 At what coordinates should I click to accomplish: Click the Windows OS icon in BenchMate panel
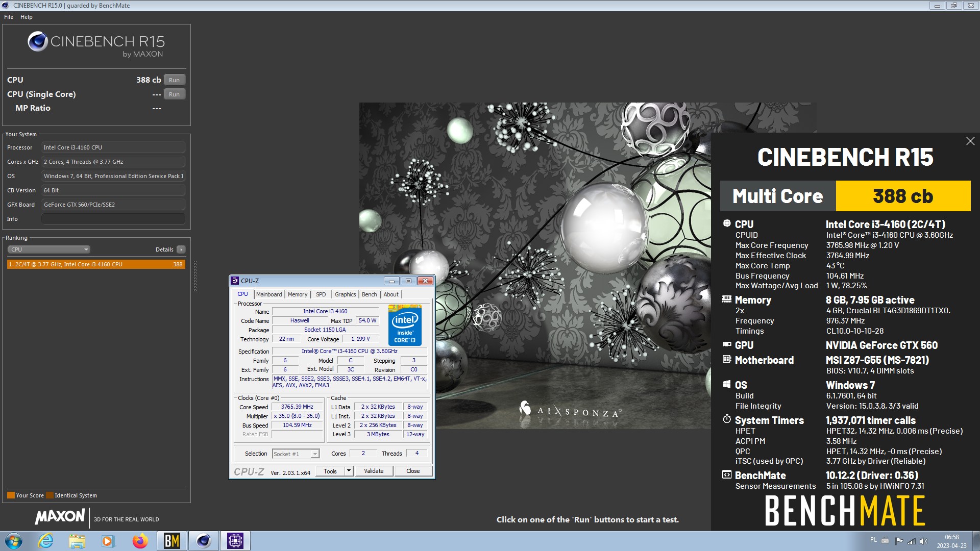tap(727, 384)
